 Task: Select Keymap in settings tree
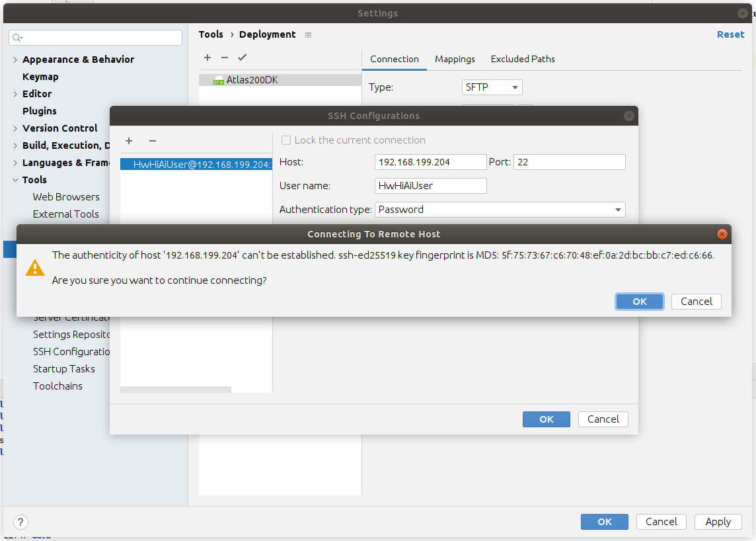[x=40, y=77]
